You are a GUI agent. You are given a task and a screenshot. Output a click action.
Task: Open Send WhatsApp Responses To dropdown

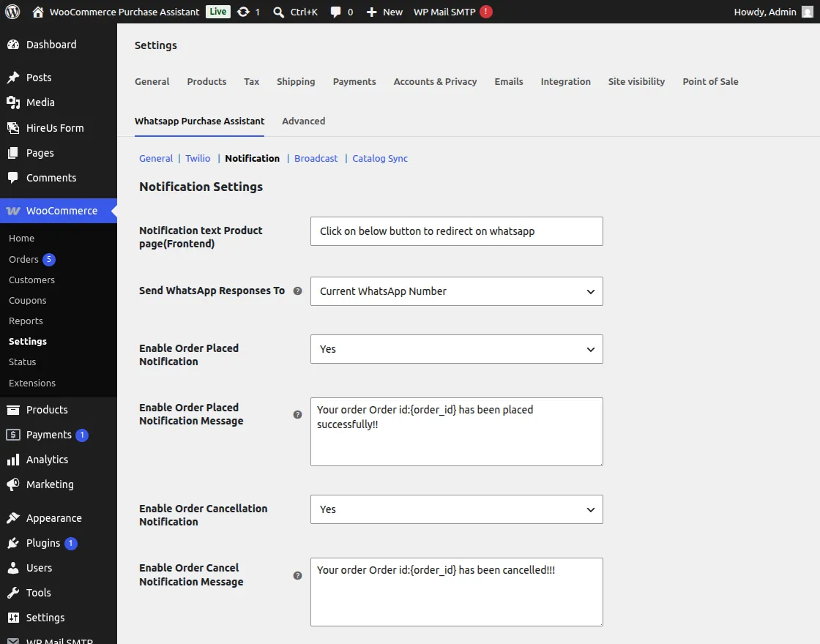457,291
